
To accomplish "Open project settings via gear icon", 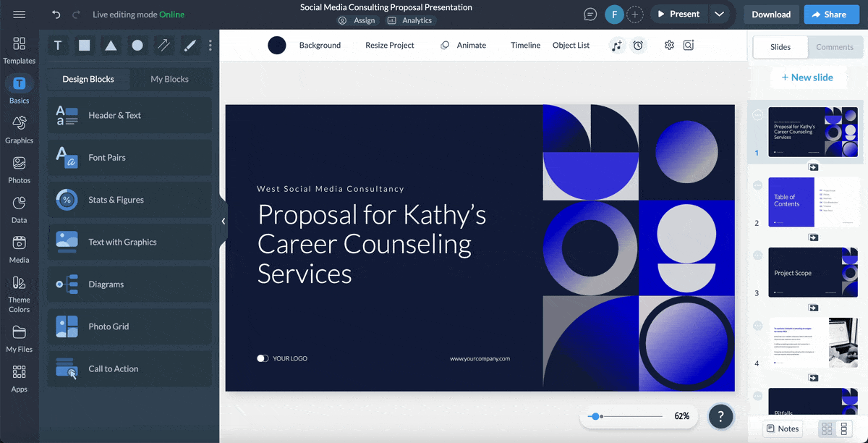I will tap(668, 45).
